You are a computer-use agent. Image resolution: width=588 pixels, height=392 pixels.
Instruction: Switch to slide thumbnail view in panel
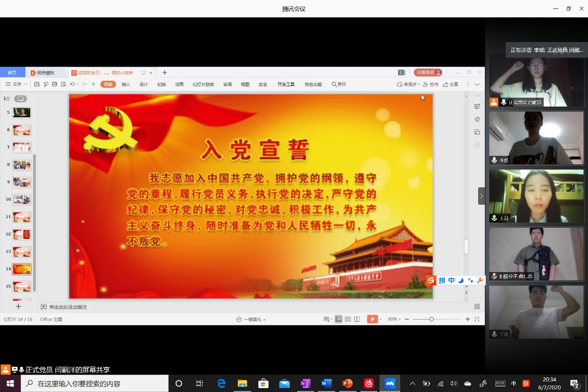21,99
